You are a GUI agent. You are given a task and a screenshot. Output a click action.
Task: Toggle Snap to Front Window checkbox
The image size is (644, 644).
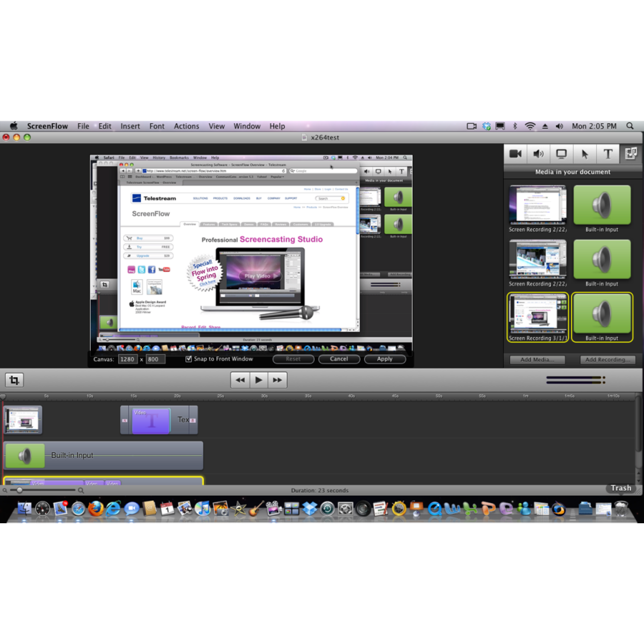[189, 359]
